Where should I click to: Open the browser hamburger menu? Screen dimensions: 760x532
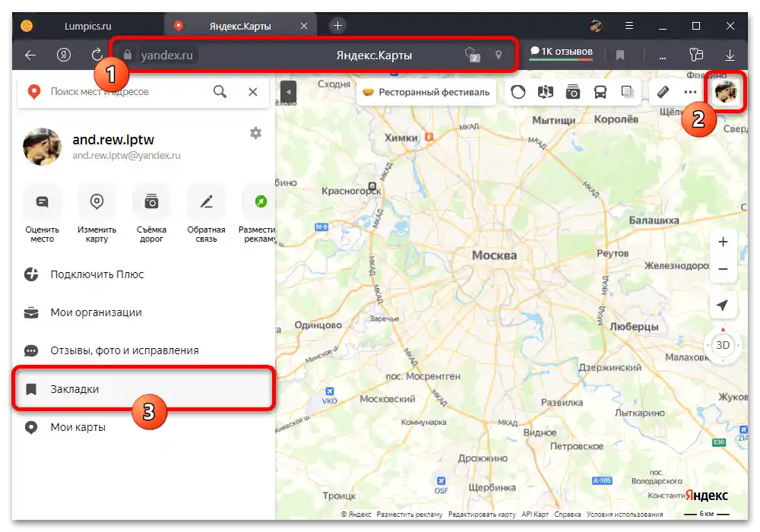click(x=629, y=26)
